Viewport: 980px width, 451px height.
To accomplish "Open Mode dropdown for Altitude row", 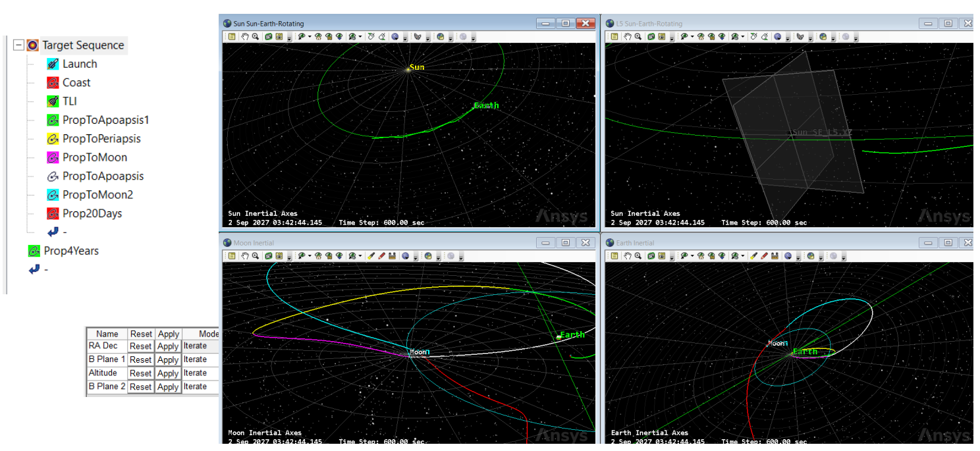I will 200,373.
